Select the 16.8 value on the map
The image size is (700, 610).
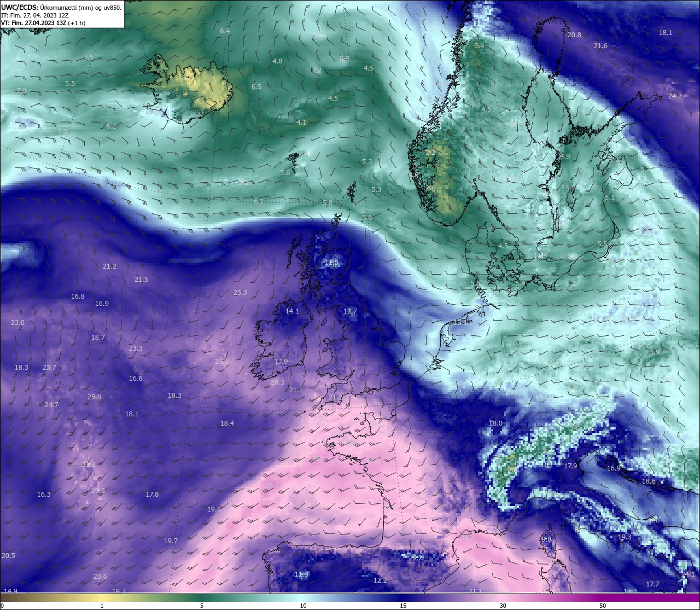coord(78,297)
